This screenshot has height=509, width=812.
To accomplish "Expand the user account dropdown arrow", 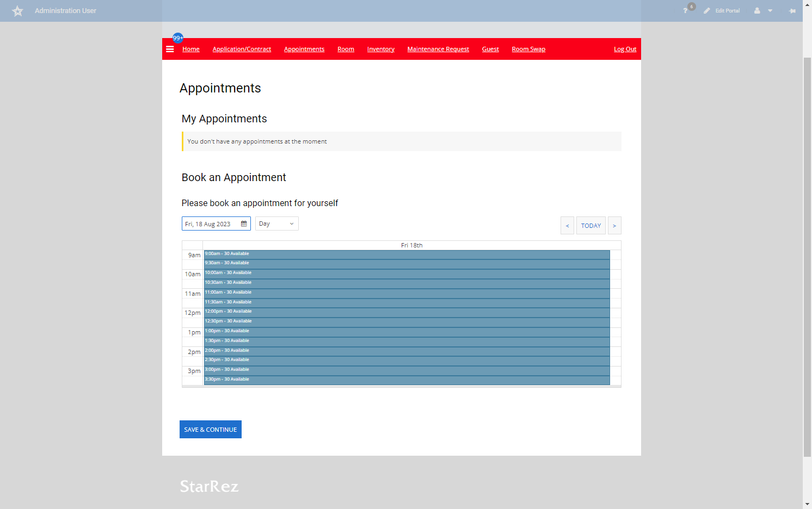I will tap(770, 11).
